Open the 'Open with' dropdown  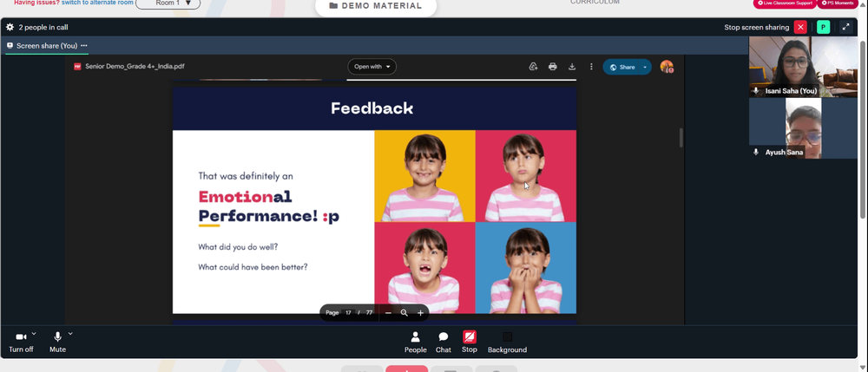coord(372,67)
